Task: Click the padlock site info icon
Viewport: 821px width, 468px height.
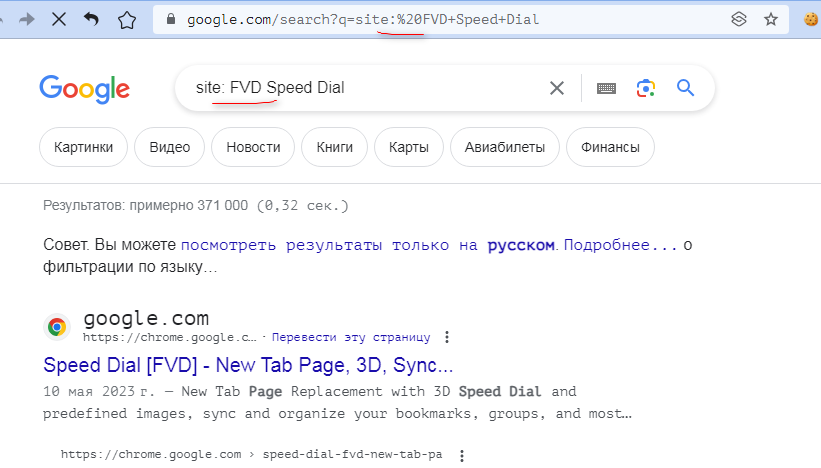Action: [170, 19]
